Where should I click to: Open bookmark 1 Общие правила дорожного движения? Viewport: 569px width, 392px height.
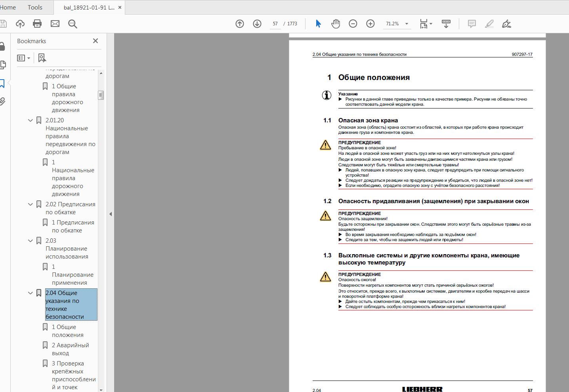[x=66, y=98]
